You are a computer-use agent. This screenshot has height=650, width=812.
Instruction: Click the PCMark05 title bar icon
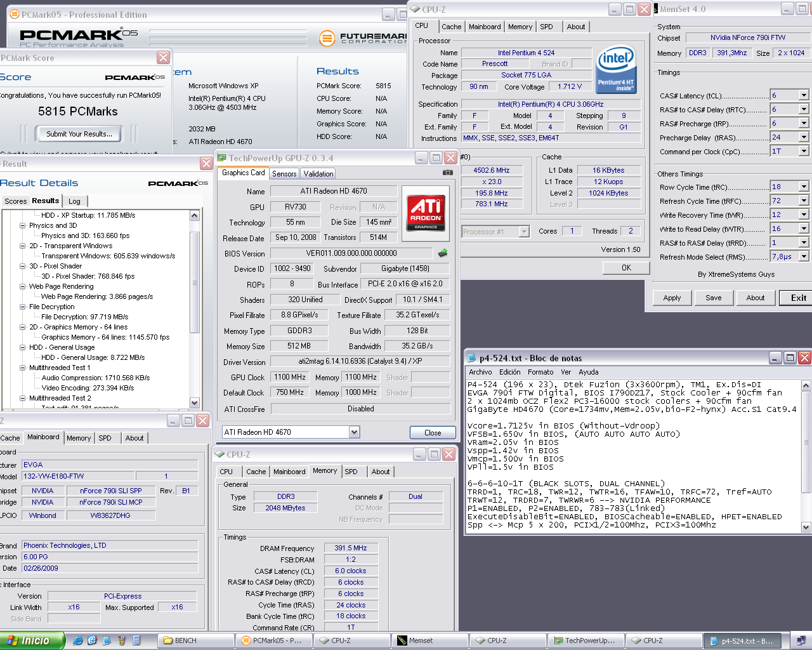pos(15,15)
